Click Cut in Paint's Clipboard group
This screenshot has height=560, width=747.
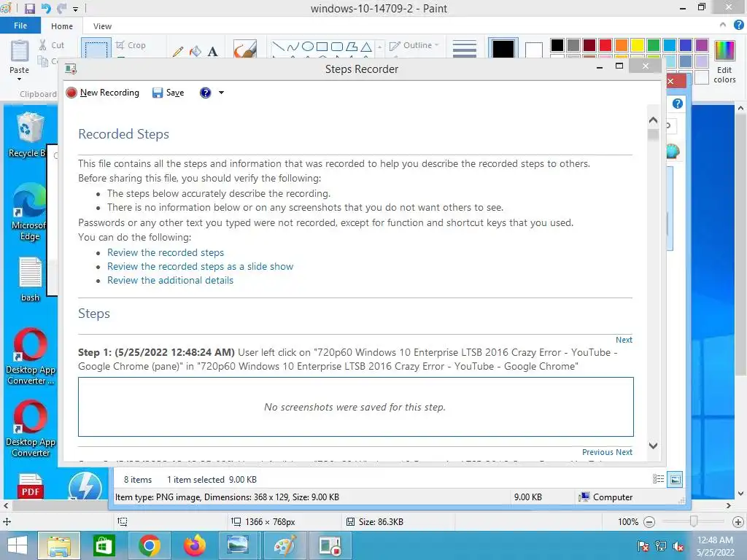point(52,45)
